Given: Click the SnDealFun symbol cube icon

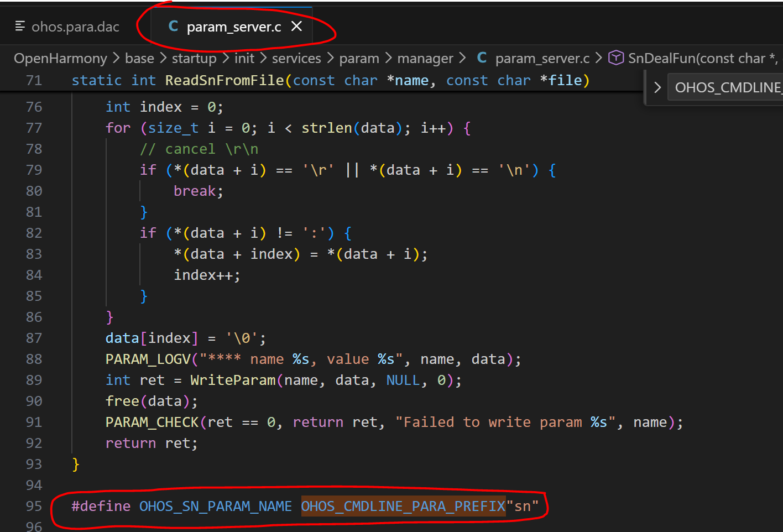Looking at the screenshot, I should [x=616, y=58].
